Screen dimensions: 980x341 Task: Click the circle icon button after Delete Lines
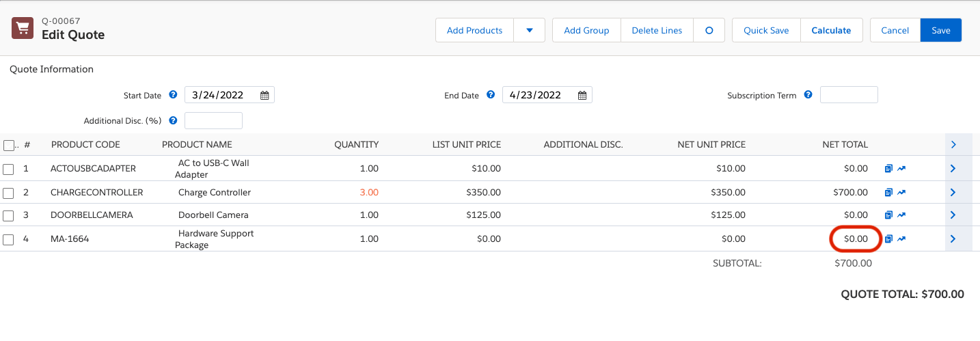coord(709,31)
